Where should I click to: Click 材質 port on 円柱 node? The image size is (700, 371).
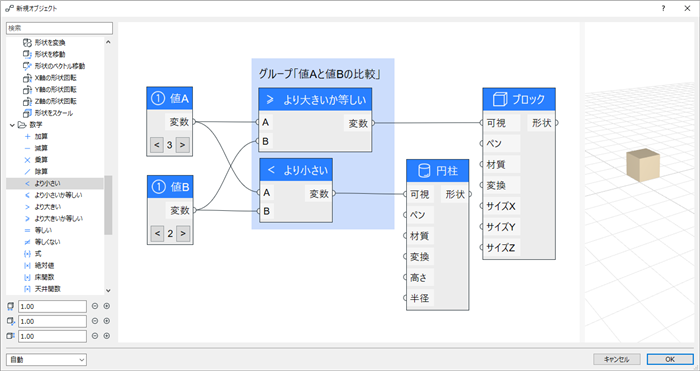[x=405, y=236]
